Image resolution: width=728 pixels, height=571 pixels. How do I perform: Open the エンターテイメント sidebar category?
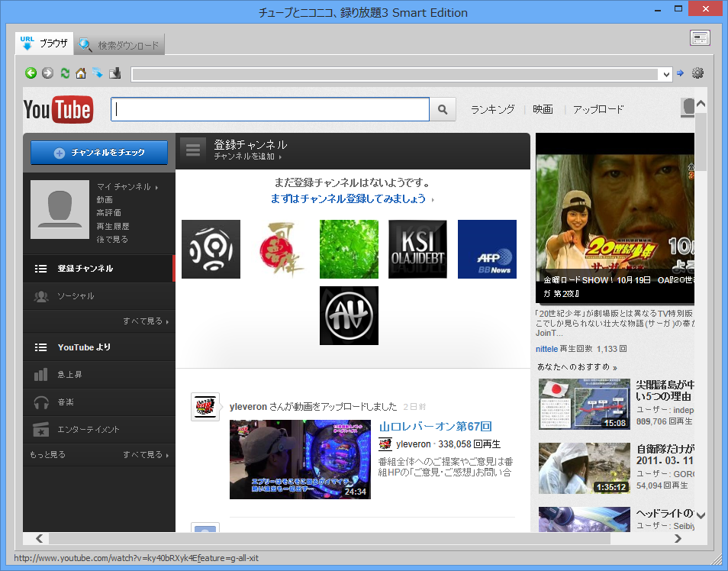tap(99, 429)
